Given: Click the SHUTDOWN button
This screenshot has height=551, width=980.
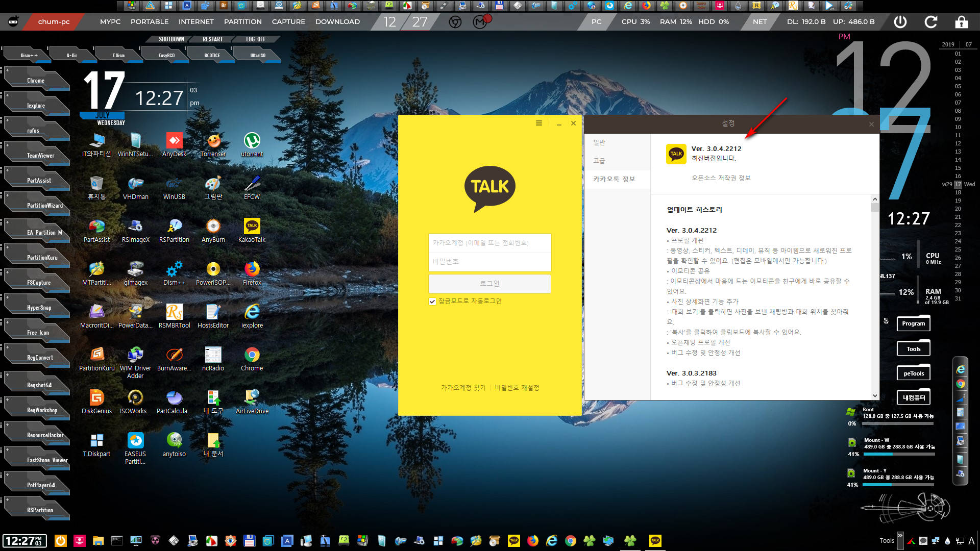Looking at the screenshot, I should click(171, 39).
